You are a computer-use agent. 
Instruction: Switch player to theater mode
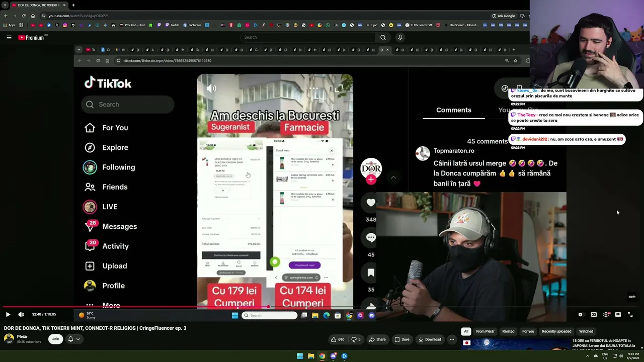(x=618, y=315)
